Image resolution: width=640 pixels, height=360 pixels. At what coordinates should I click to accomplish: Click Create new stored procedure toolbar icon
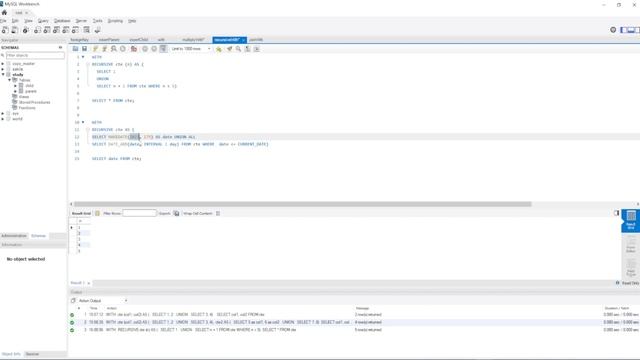[66, 30]
